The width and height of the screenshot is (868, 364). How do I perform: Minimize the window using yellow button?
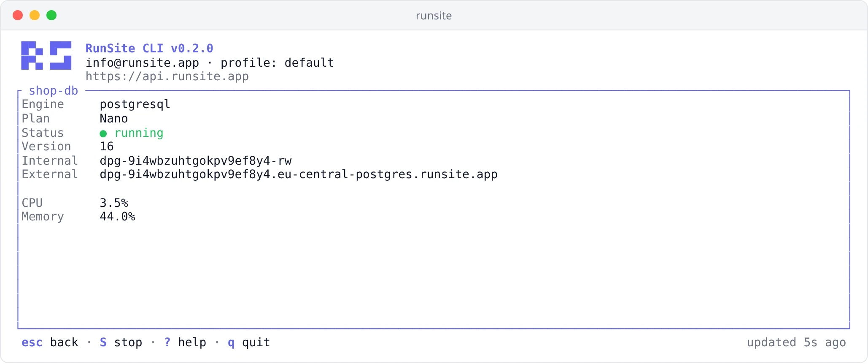pyautogui.click(x=35, y=15)
